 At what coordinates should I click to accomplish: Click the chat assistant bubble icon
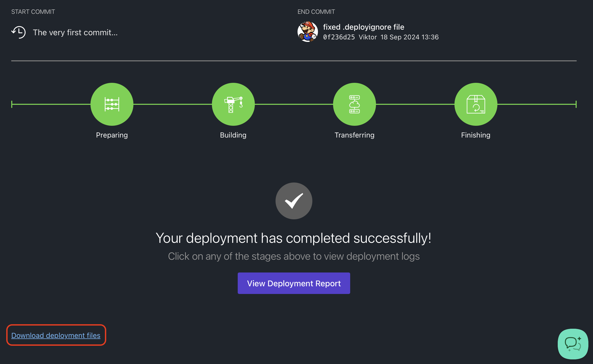[573, 344]
